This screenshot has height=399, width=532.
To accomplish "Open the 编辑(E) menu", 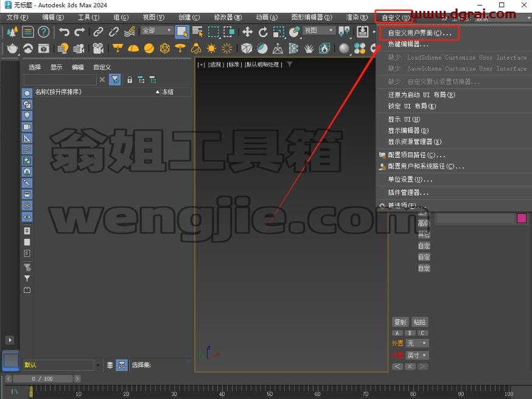I will click(x=53, y=17).
